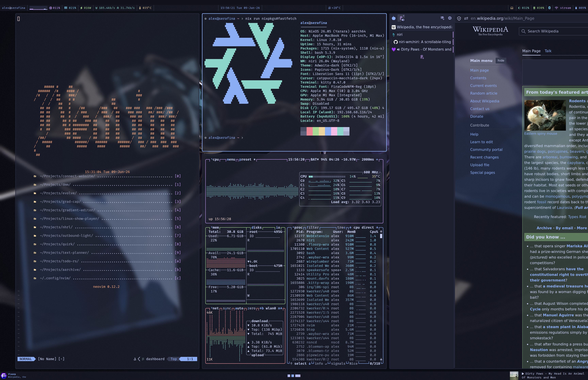588x380 pixels.
Task: Hide the Wikipedia Main menu
Action: click(501, 61)
